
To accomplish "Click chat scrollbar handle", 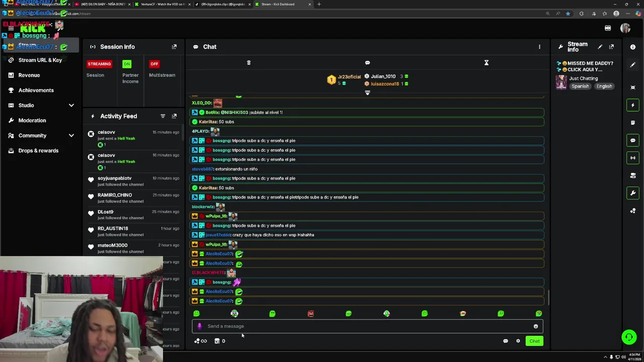I will pos(548,297).
